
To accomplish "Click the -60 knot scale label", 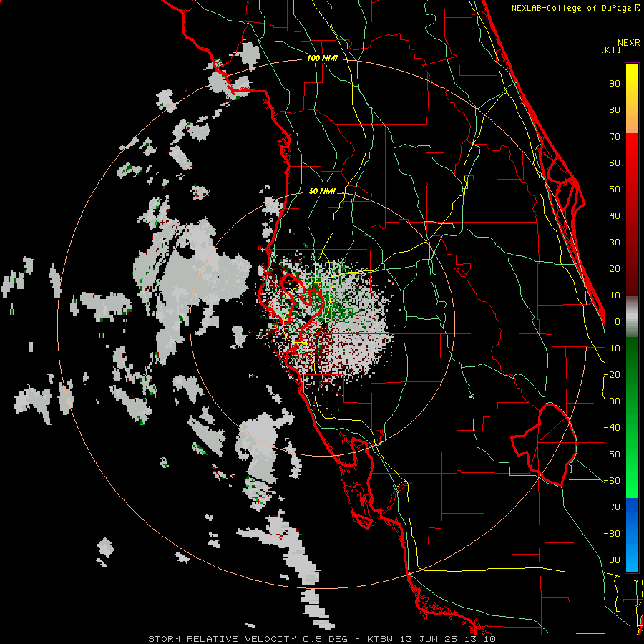I will click(612, 481).
